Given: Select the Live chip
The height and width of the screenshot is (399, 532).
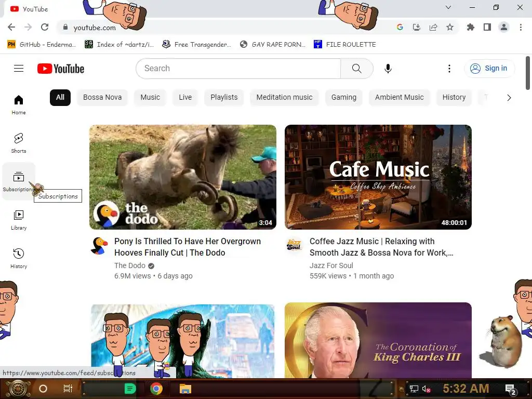Looking at the screenshot, I should click(x=185, y=97).
